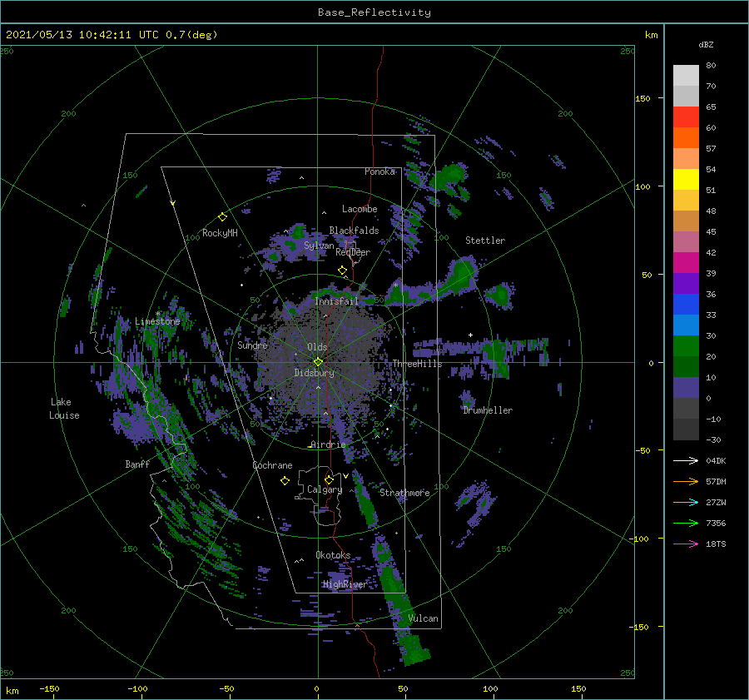Select the slate purple 0 dBZ swatch

click(686, 388)
